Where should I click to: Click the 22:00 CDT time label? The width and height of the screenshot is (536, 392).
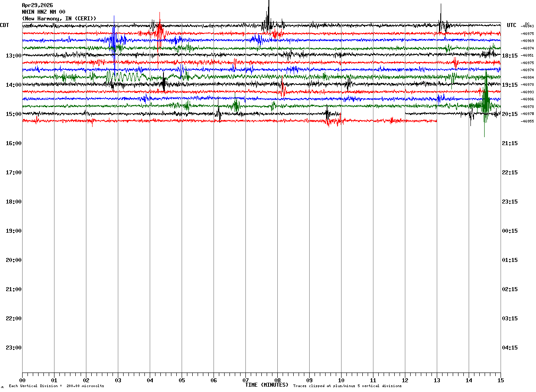coord(14,319)
